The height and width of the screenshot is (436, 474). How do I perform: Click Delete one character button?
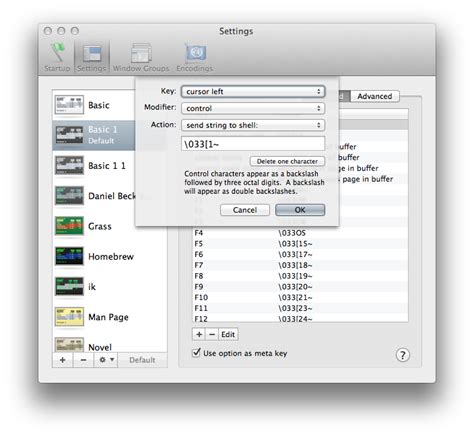[287, 161]
